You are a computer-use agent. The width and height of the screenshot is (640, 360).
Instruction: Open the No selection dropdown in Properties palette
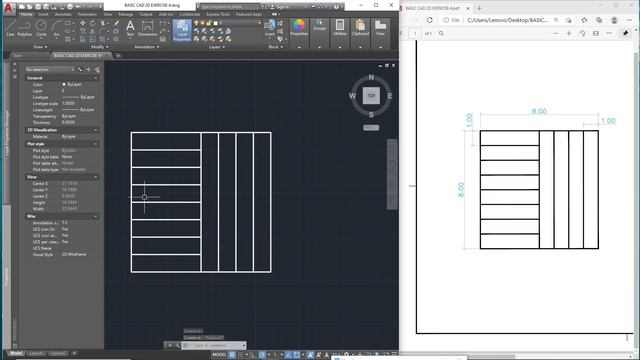(x=50, y=70)
